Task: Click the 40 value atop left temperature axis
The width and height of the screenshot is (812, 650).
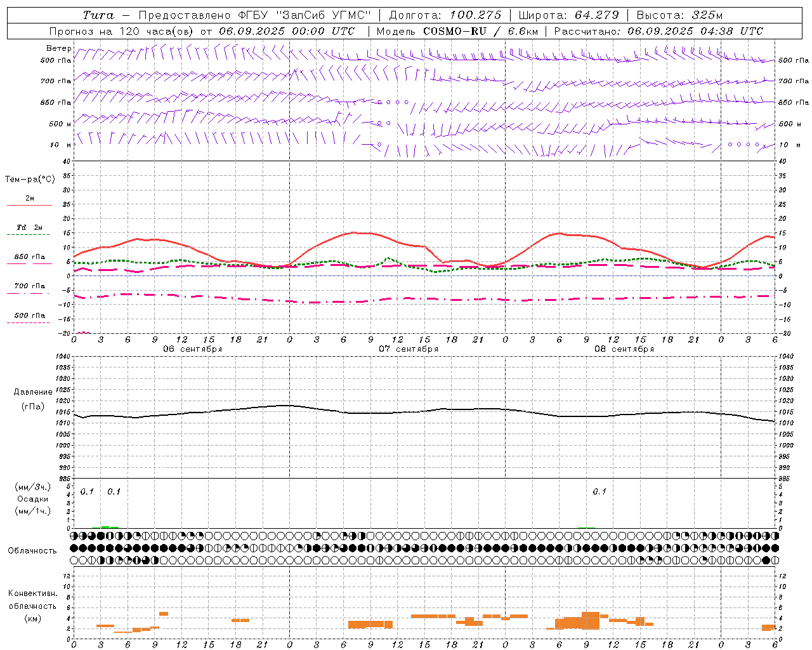Action: (66, 161)
